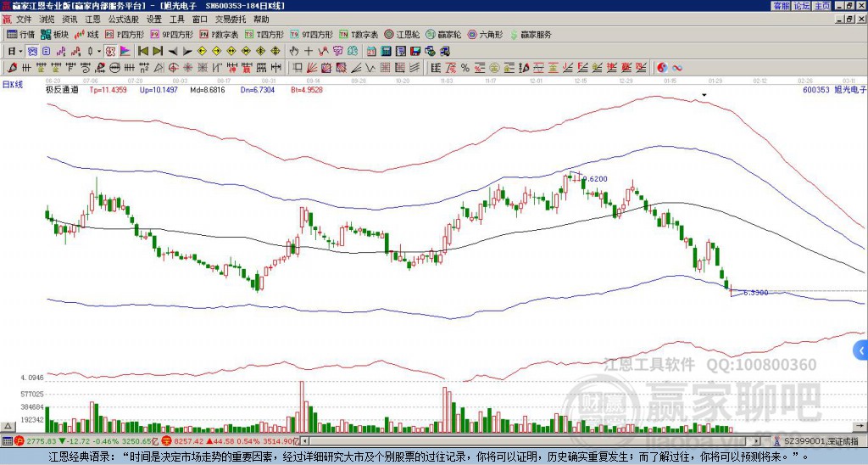Click the 2775.83 index status value
The image size is (868, 465).
tap(42, 441)
